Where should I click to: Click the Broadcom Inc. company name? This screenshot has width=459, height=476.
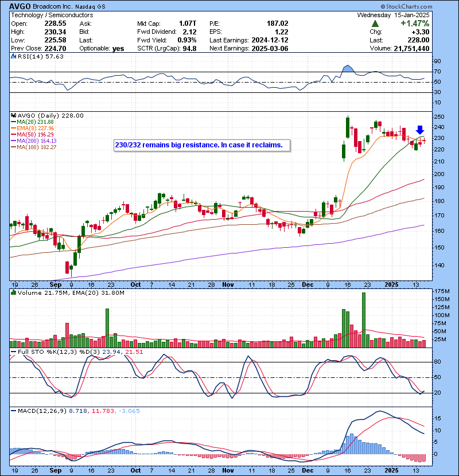(x=53, y=6)
